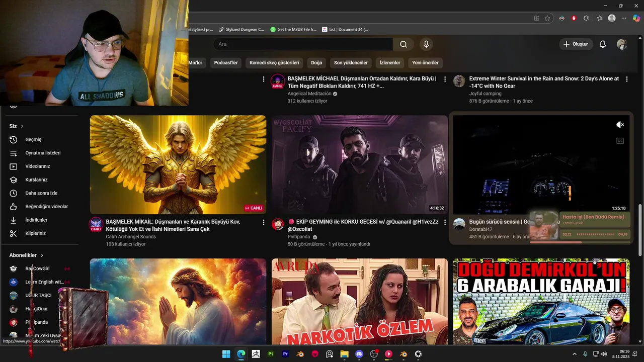
Task: Switch to Get the M3U8 File tab
Action: (293, 30)
